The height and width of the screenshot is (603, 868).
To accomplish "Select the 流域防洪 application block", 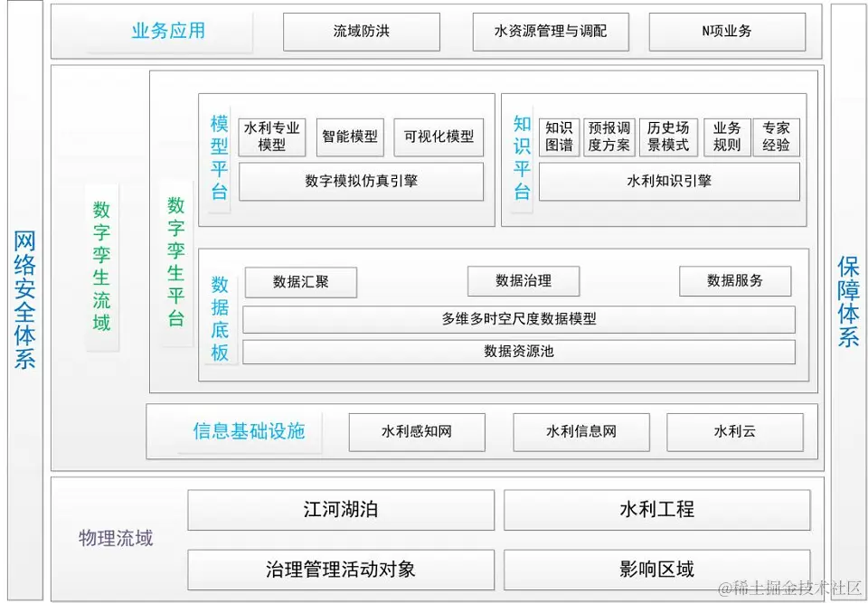I will click(x=363, y=31).
